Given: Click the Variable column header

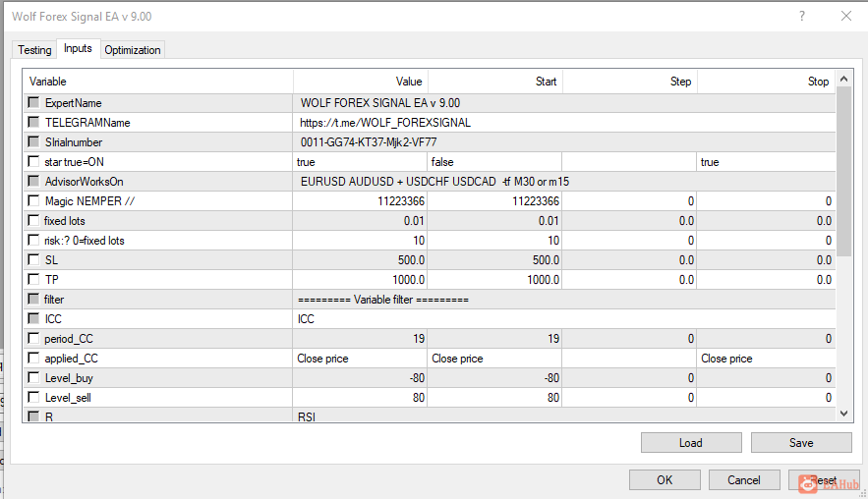Looking at the screenshot, I should pyautogui.click(x=157, y=82).
